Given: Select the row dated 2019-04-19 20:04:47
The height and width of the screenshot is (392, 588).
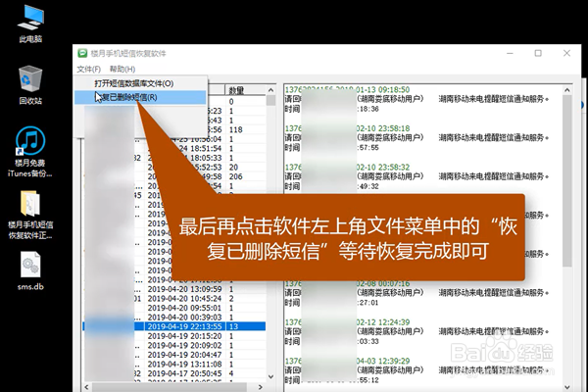Looking at the screenshot, I should pos(174,355).
